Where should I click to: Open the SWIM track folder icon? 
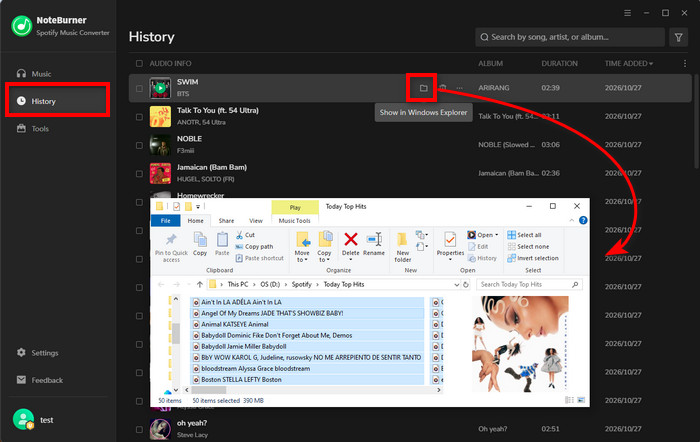[423, 88]
